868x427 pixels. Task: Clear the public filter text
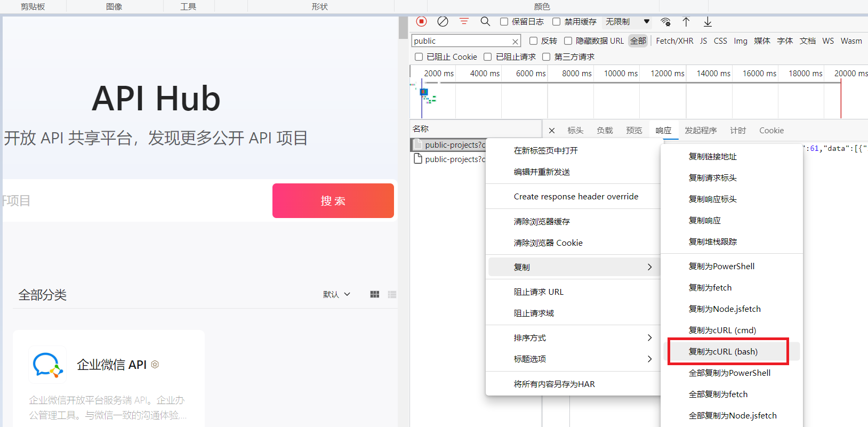pyautogui.click(x=515, y=42)
